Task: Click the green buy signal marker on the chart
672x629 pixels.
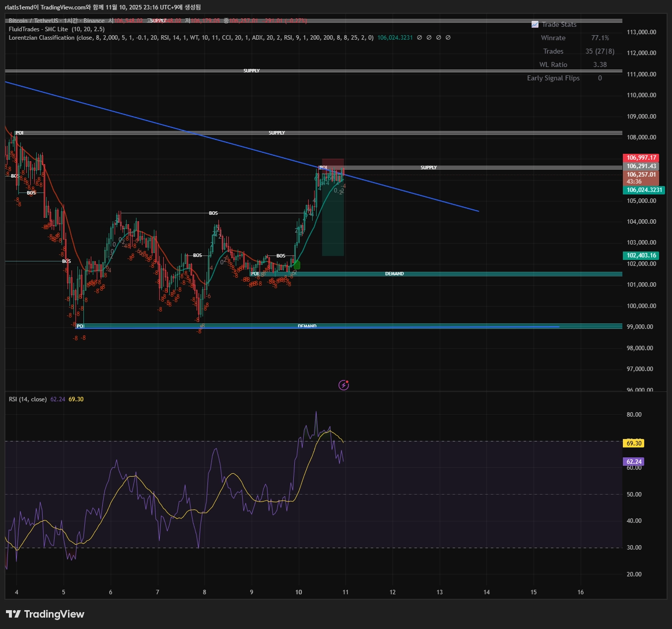Action: pyautogui.click(x=297, y=265)
